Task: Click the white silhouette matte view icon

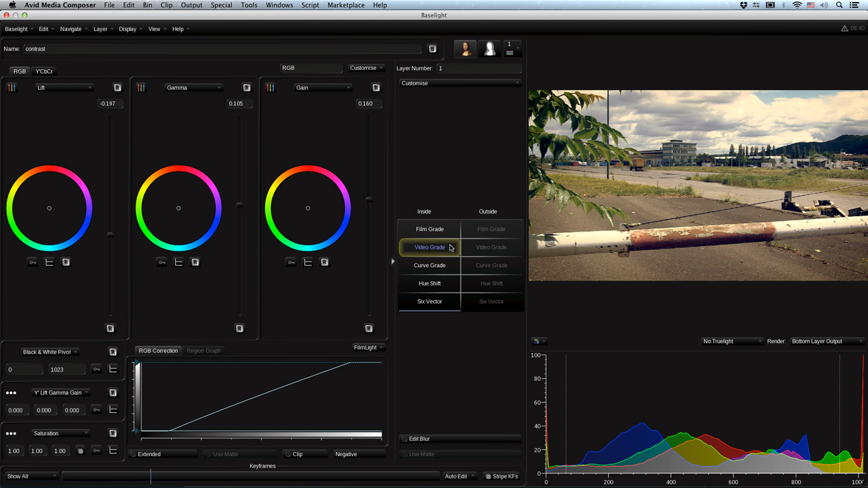Action: click(x=489, y=49)
